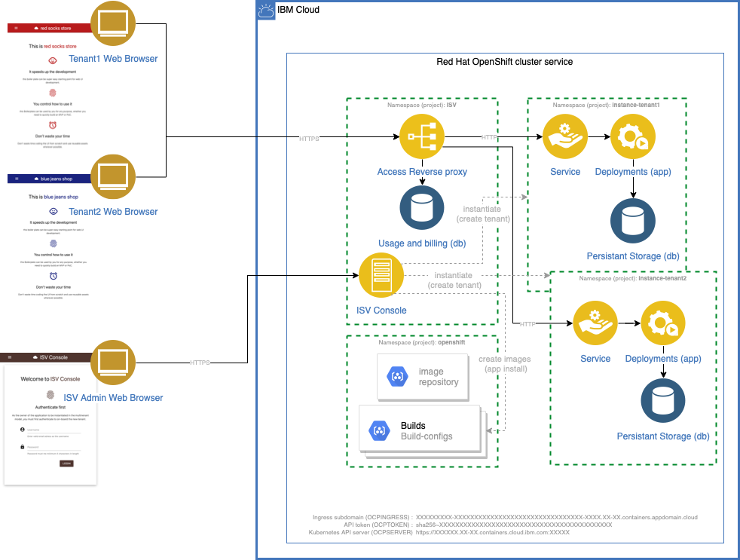The image size is (740, 560).
Task: Click the Username field in ISV Console
Action: tap(53, 430)
